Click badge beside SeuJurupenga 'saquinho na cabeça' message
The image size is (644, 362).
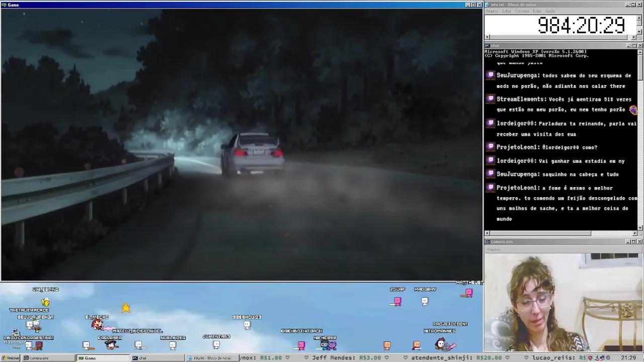click(491, 174)
